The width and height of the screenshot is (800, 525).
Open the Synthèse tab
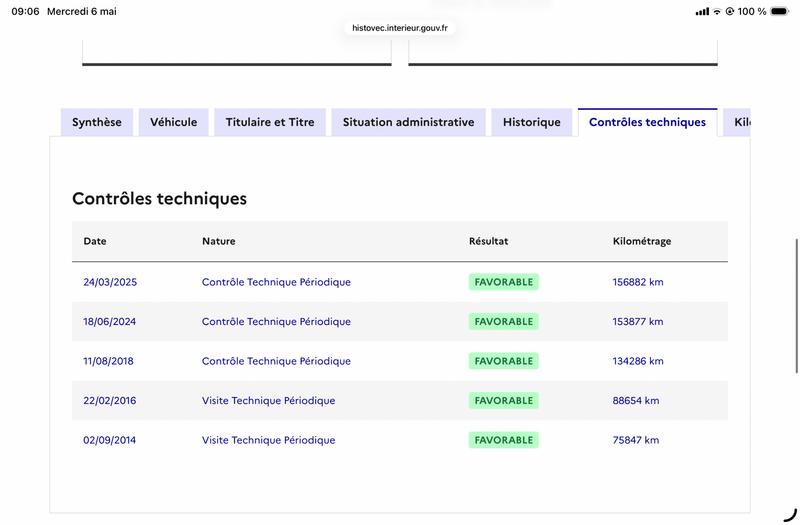(x=97, y=122)
